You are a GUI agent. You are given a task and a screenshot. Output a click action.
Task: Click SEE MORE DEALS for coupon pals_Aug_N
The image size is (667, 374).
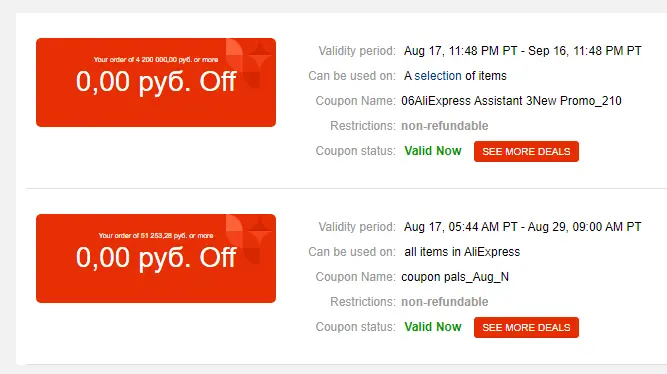[526, 327]
